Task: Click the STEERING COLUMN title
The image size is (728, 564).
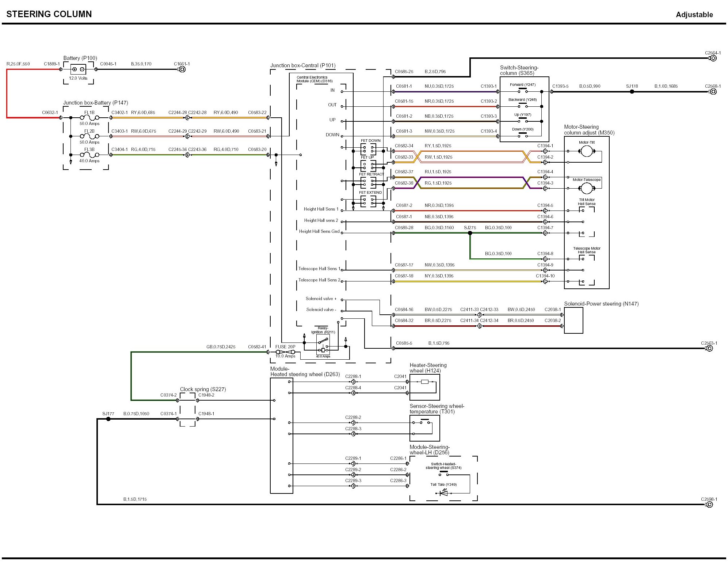Action: point(49,14)
